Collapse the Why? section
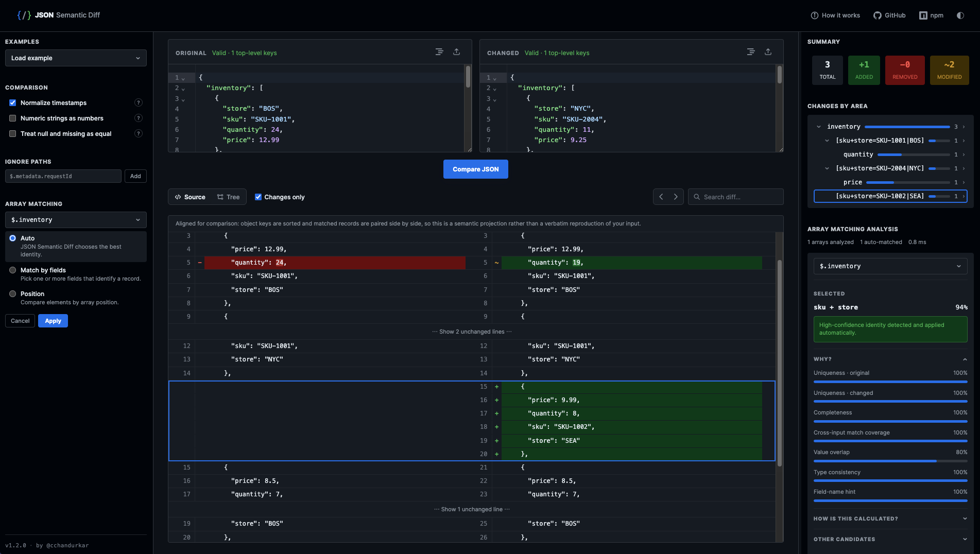 (890, 359)
